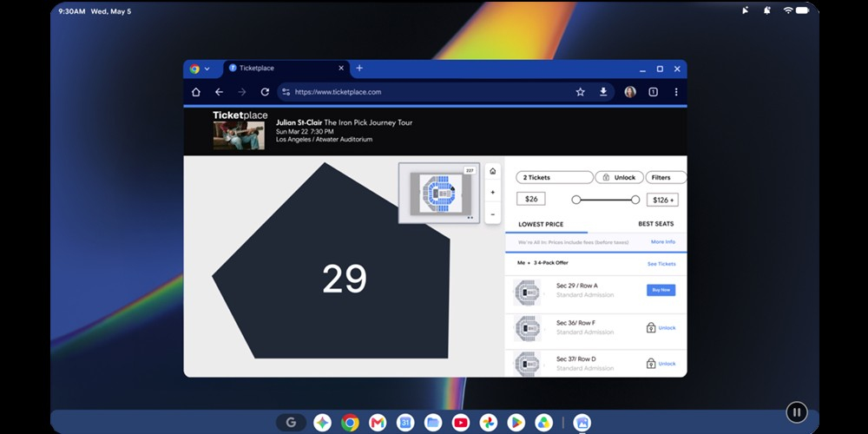Zoom out with the map minus button
Screen dimensions: 868x434
coord(493,214)
